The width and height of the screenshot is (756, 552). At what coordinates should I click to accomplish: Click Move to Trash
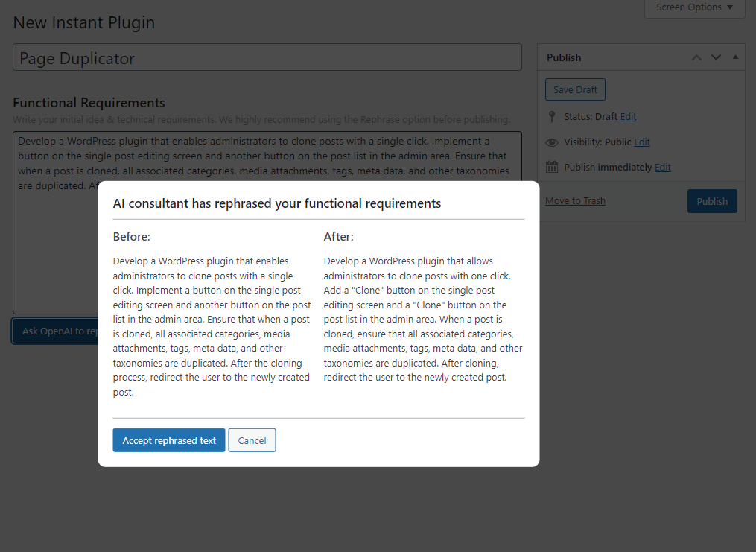(575, 200)
